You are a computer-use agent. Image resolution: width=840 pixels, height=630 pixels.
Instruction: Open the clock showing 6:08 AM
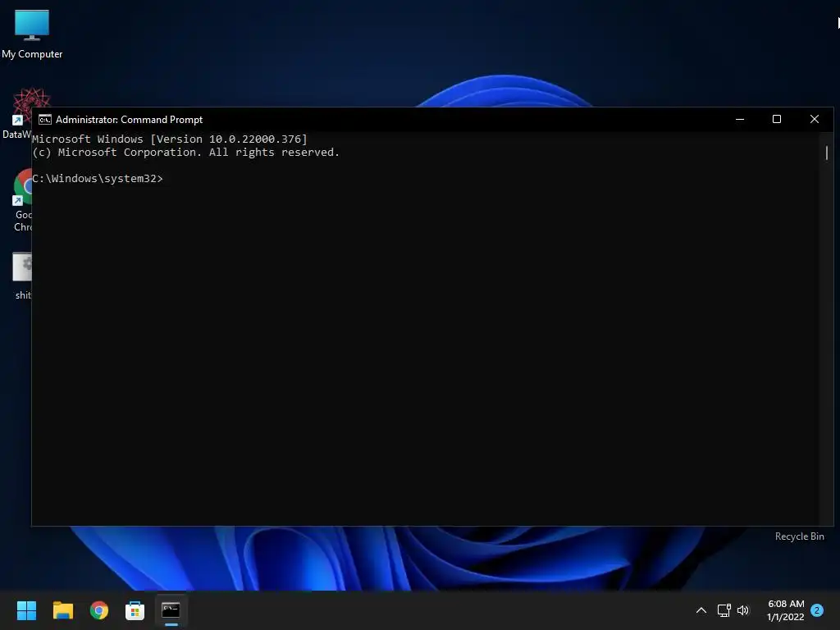coord(786,610)
